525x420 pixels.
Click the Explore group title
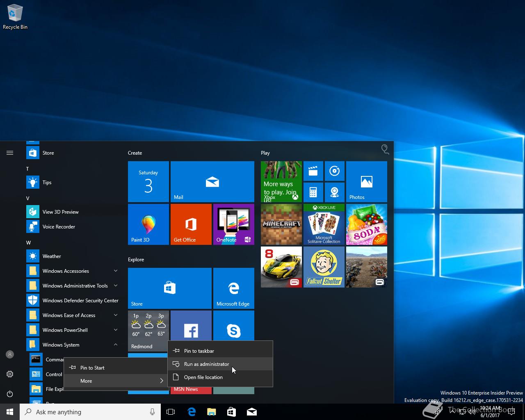(x=136, y=260)
